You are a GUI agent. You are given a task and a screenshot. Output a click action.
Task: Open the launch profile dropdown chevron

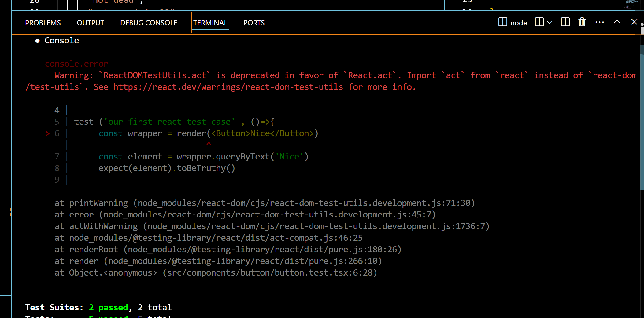pyautogui.click(x=550, y=23)
